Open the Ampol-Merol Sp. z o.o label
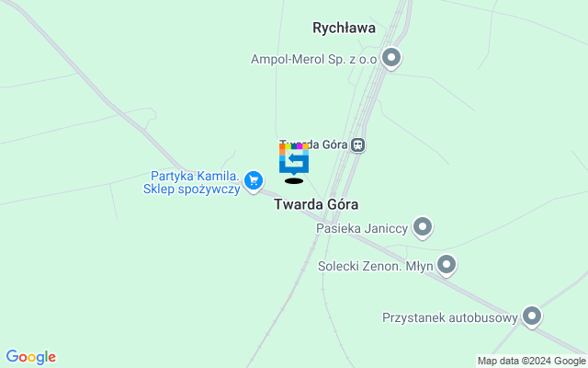 click(x=314, y=59)
